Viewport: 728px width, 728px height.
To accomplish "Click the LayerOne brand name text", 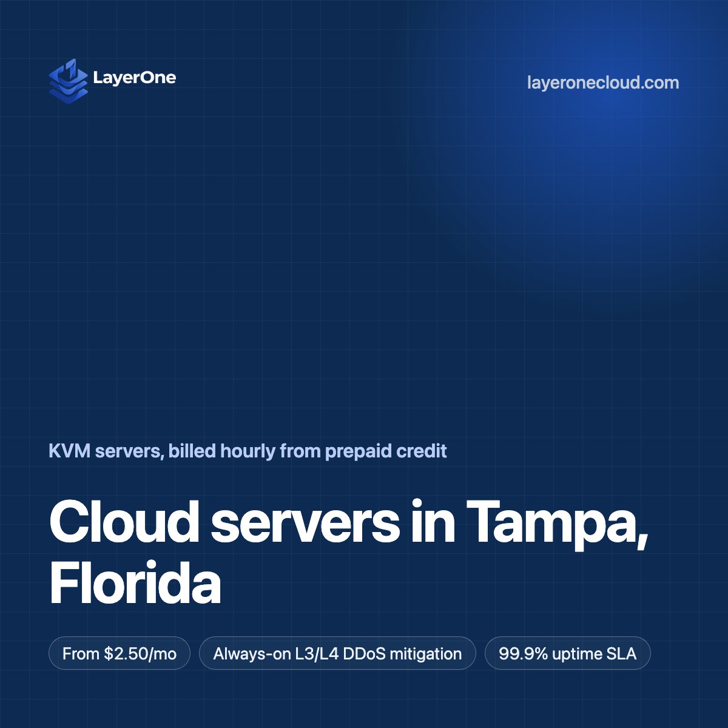I will pos(135,78).
